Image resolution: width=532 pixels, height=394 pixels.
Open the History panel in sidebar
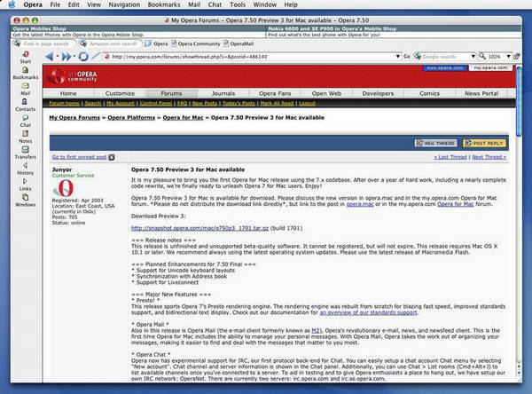point(26,169)
